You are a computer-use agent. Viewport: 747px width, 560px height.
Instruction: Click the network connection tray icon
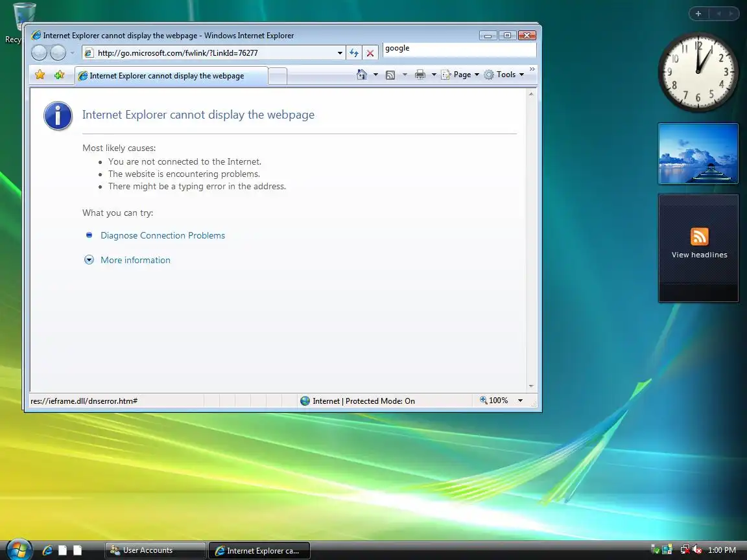[685, 550]
